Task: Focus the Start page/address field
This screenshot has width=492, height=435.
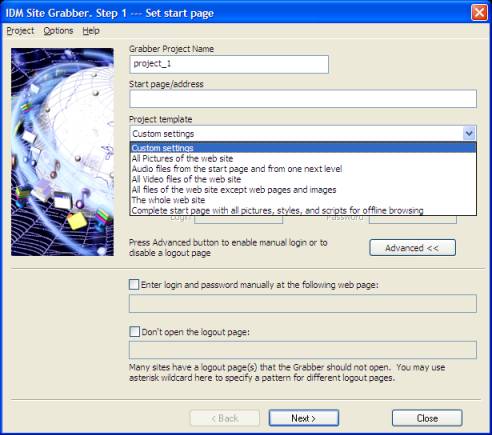Action: point(303,99)
